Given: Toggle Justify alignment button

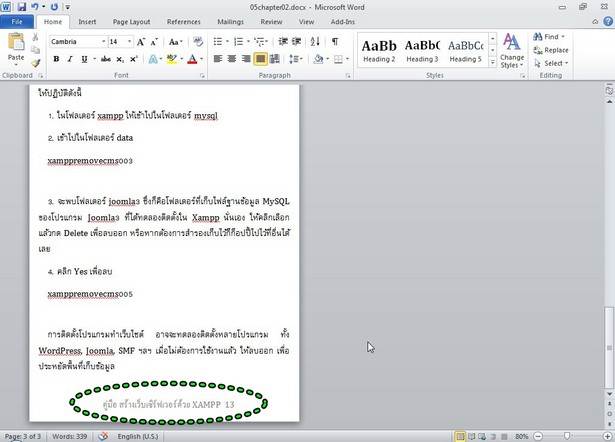Looking at the screenshot, I should [260, 59].
